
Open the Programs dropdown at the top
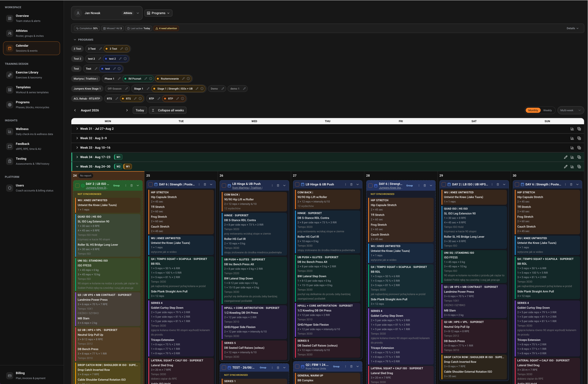[x=158, y=13]
